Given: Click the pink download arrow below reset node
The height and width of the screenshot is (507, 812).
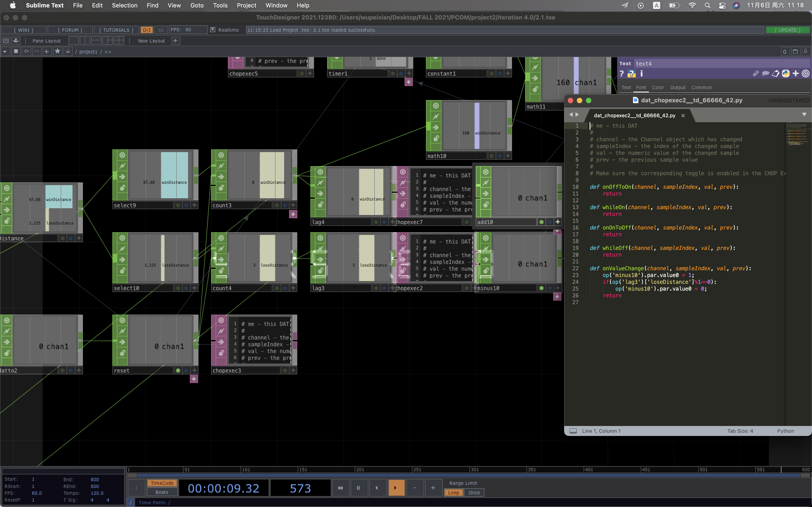Looking at the screenshot, I should coord(194,379).
